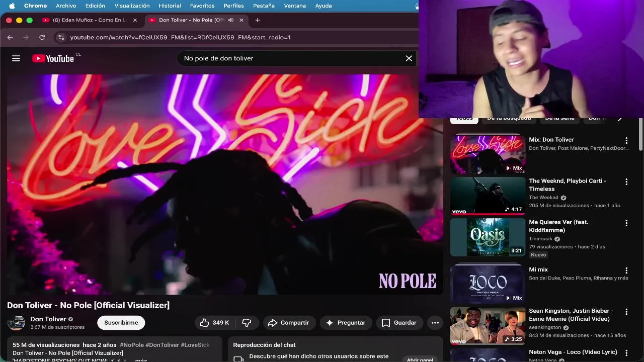Open options menu for Eenie Meenie video
Screen dimensions: 644x362
coord(626,312)
